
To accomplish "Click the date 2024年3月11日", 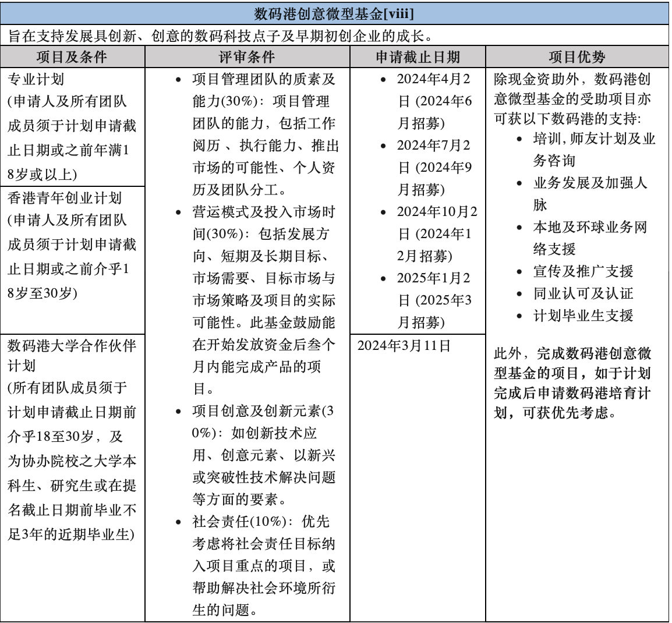I will [x=404, y=346].
